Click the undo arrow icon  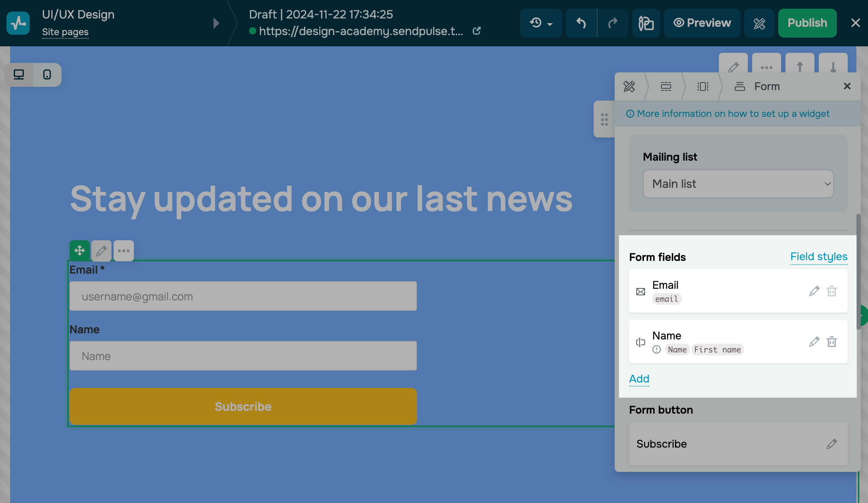[581, 23]
